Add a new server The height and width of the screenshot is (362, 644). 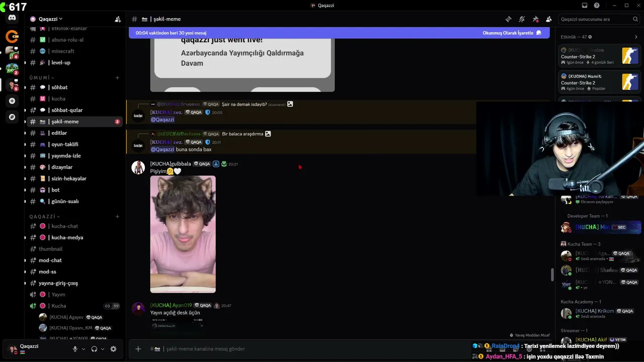(x=12, y=101)
